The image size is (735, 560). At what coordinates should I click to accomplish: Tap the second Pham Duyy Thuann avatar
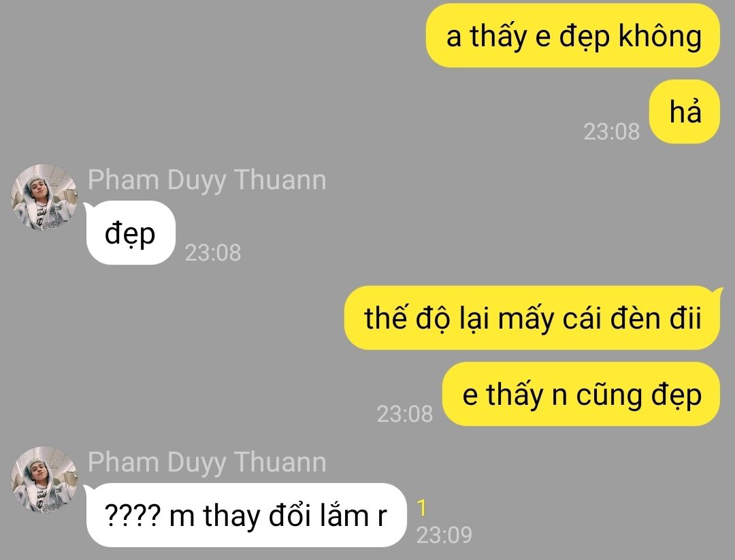[x=44, y=479]
